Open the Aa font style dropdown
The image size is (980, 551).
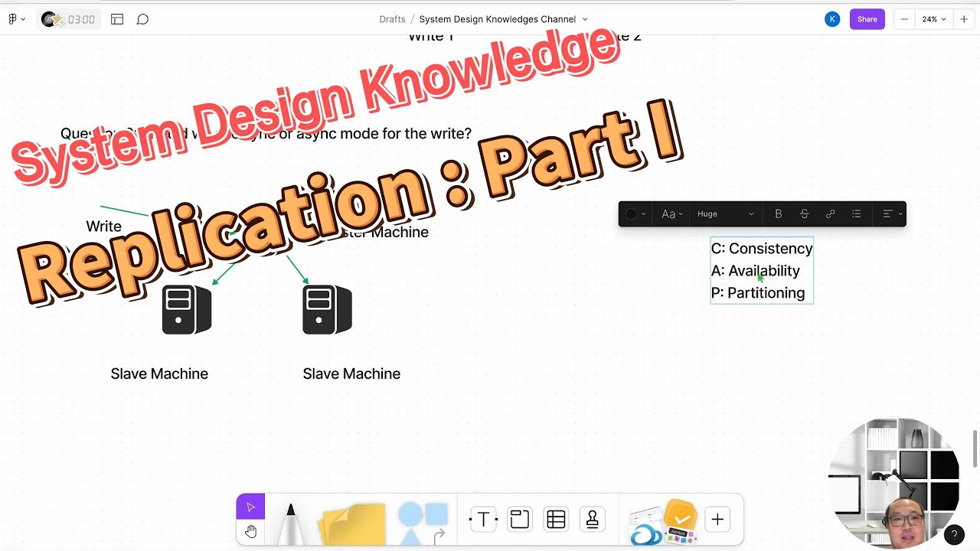pyautogui.click(x=671, y=214)
